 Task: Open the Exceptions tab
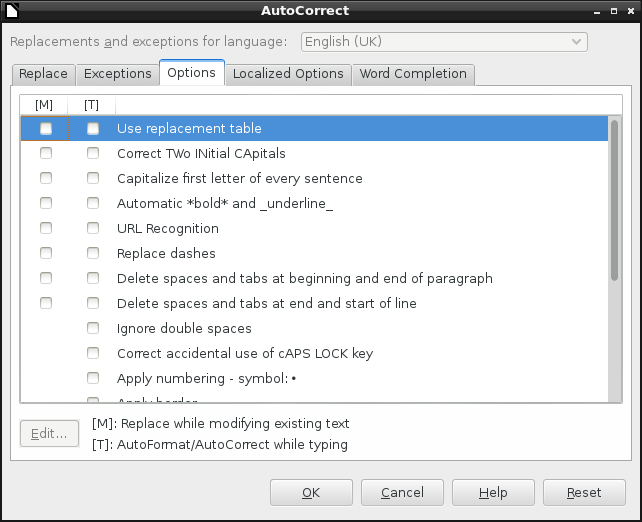coord(117,74)
